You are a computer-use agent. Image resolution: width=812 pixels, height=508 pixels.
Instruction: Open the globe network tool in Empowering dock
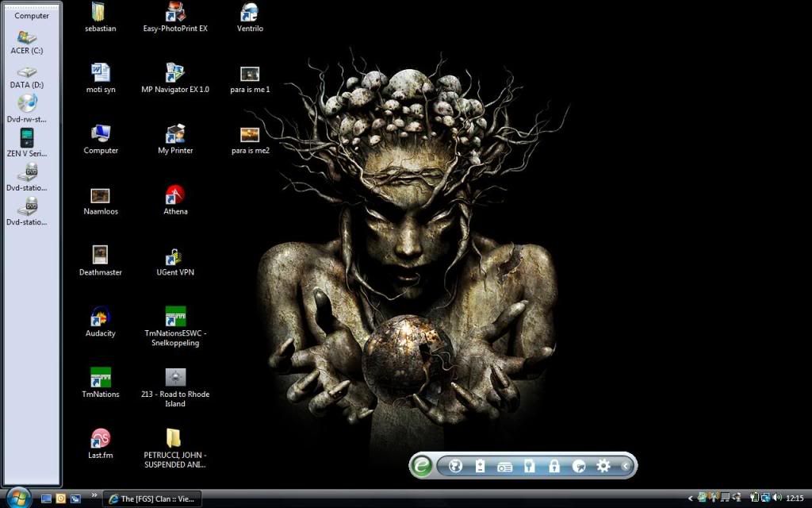(x=455, y=466)
